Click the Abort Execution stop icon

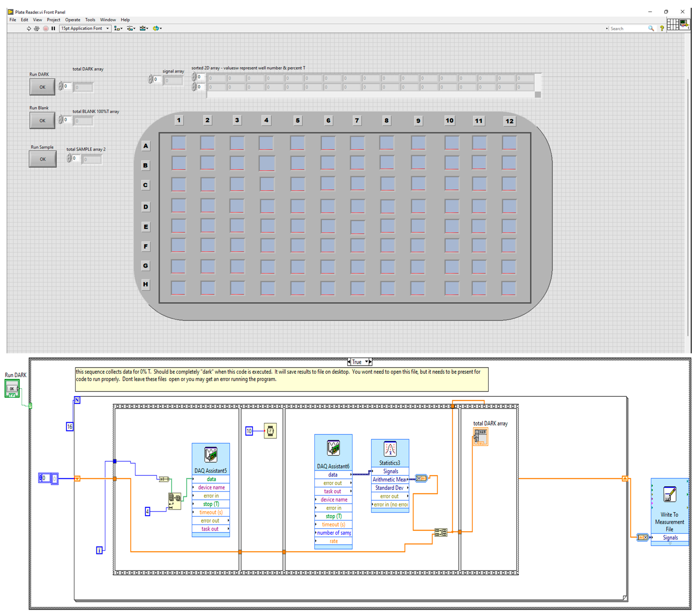click(46, 29)
